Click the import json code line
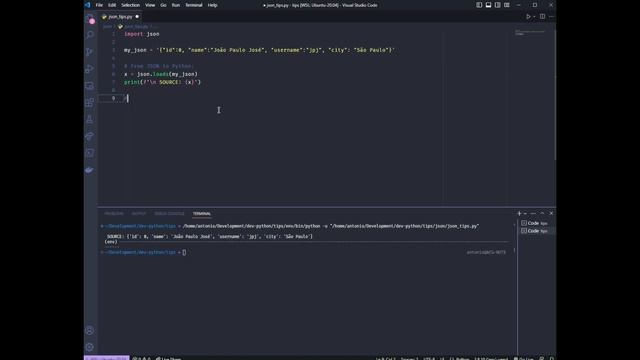 pos(142,34)
